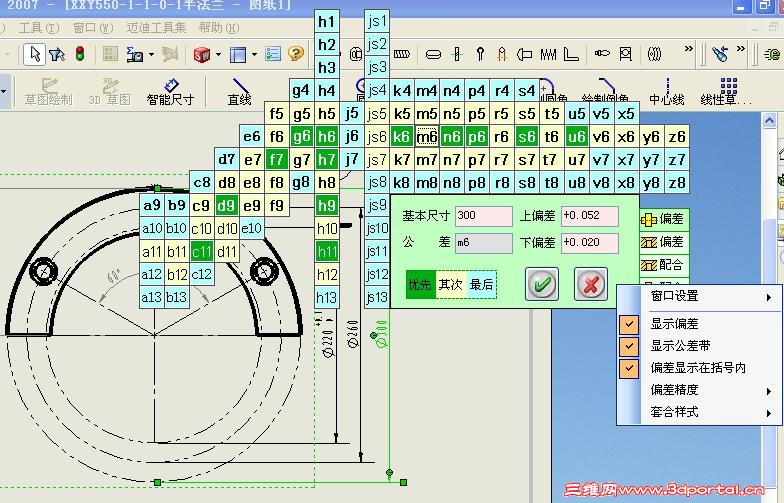Click the 配合 fit side button
The height and width of the screenshot is (503, 784).
(x=662, y=265)
